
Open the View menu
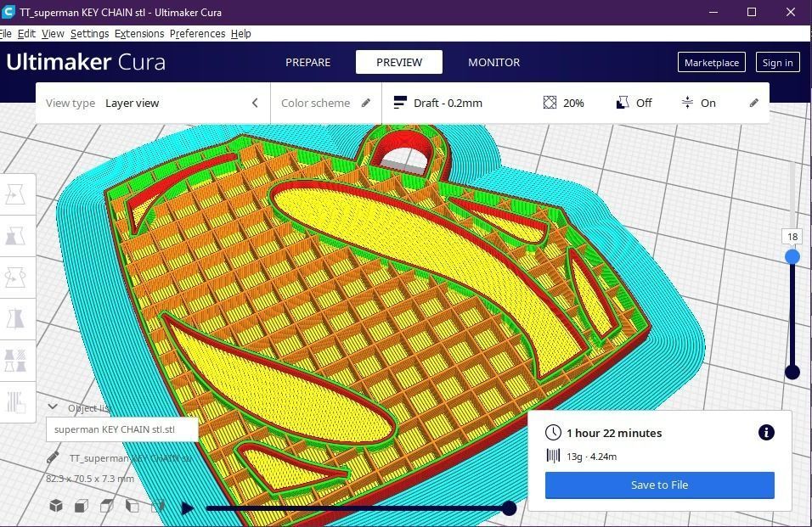tap(53, 34)
